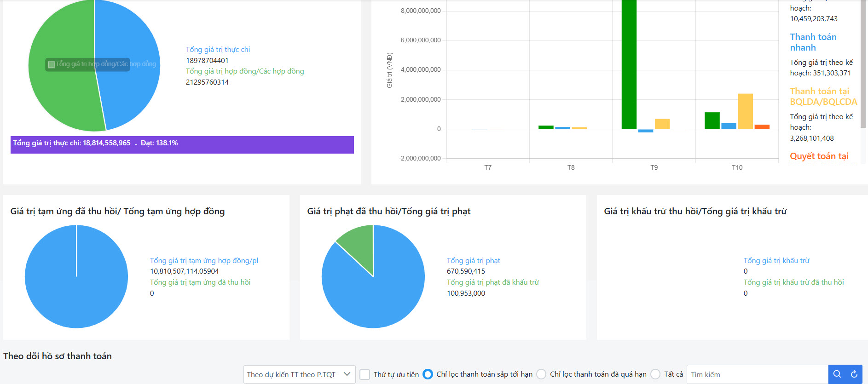Select 'Chỉ lọc thanh toán đã quá hạn' radio
Screen dimensions: 868x384
pyautogui.click(x=541, y=374)
